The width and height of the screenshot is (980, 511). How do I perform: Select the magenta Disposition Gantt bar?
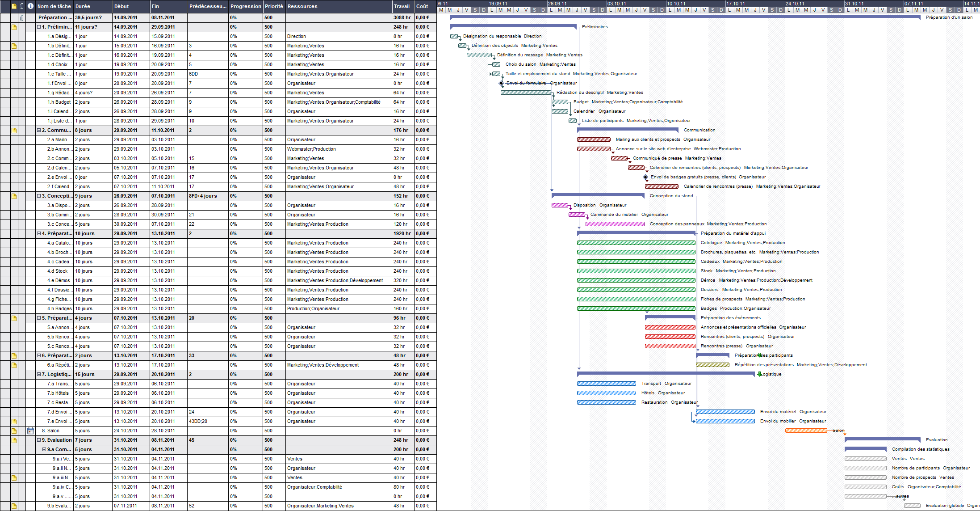pos(560,205)
